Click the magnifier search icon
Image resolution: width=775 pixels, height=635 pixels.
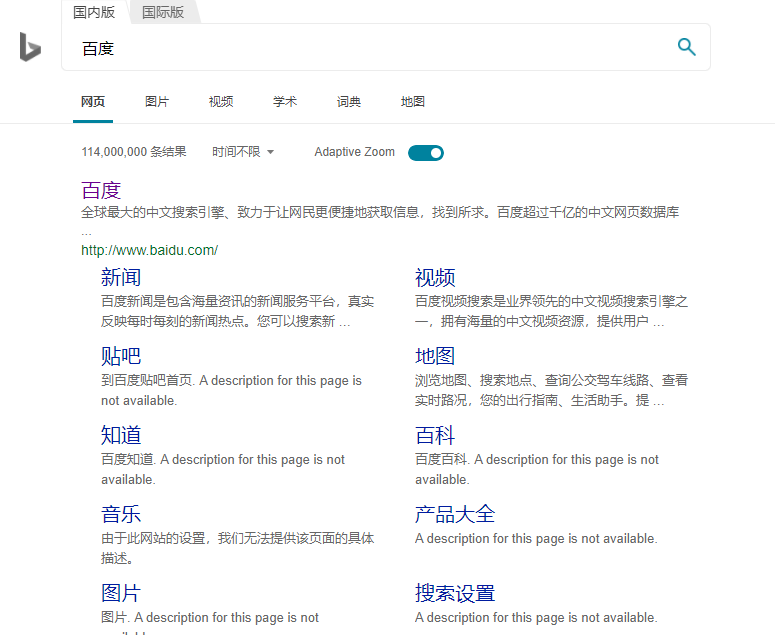(687, 47)
